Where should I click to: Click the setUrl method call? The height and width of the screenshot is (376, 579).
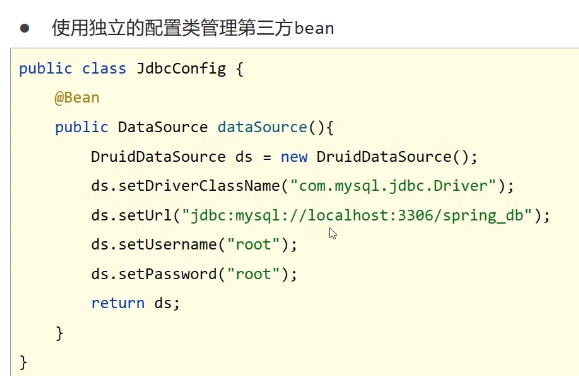pyautogui.click(x=145, y=215)
